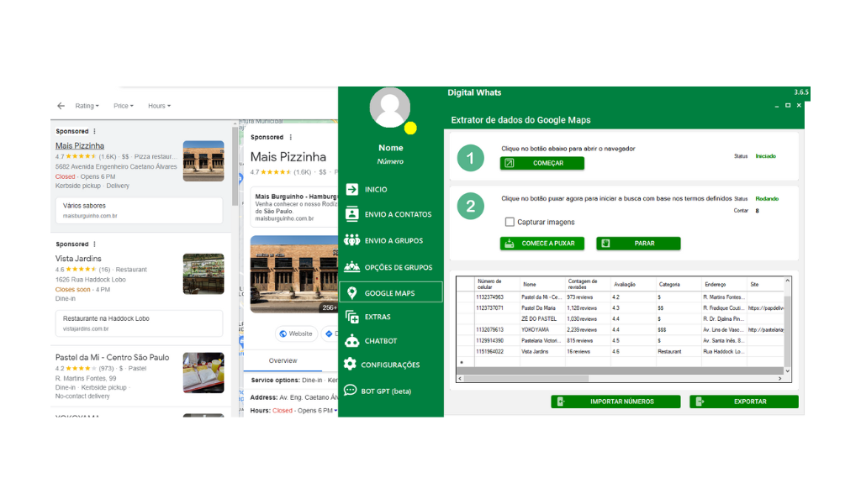Click the Maps results list vertical scrollbar
This screenshot has height=504, width=861.
pyautogui.click(x=235, y=167)
